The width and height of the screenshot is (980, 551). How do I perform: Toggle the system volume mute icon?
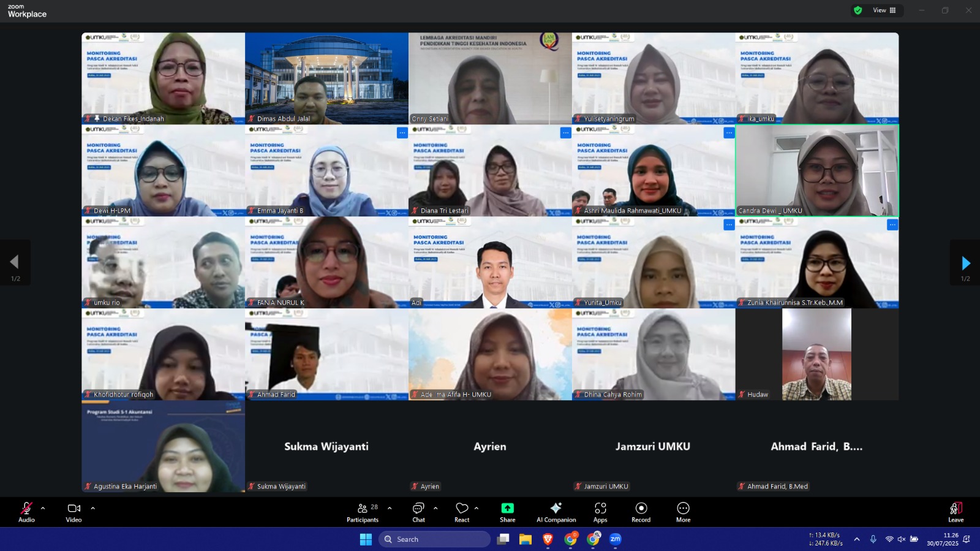pos(901,539)
